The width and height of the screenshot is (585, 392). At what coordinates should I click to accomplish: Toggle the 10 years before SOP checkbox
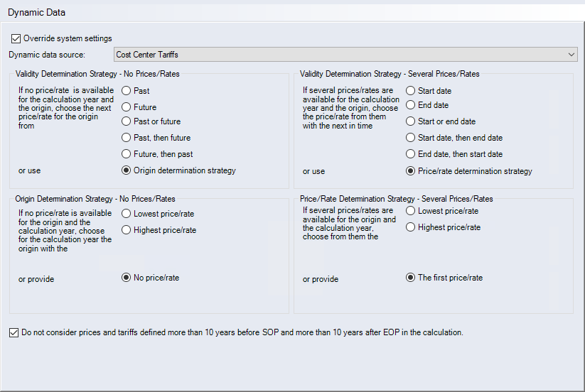pyautogui.click(x=15, y=332)
